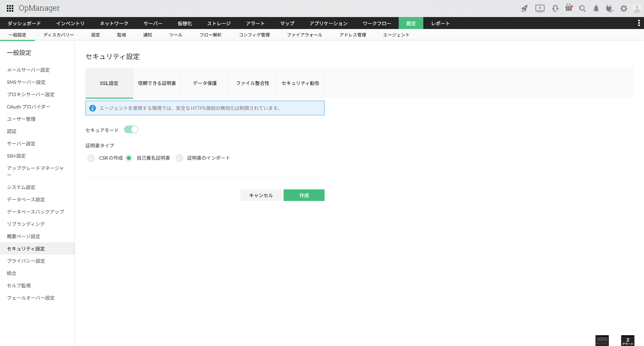Click the rocket quick-start icon
644x346 pixels.
coord(524,9)
